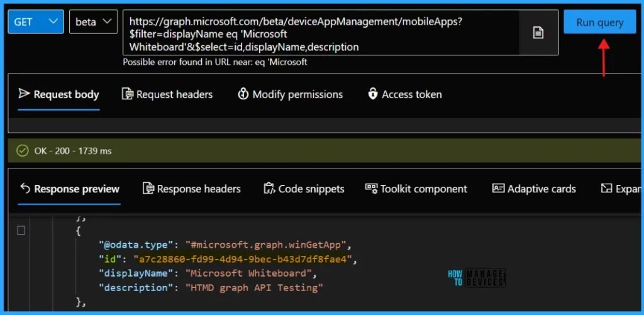
Task: Tick the checkbox beside the JSON response
Action: point(21,231)
